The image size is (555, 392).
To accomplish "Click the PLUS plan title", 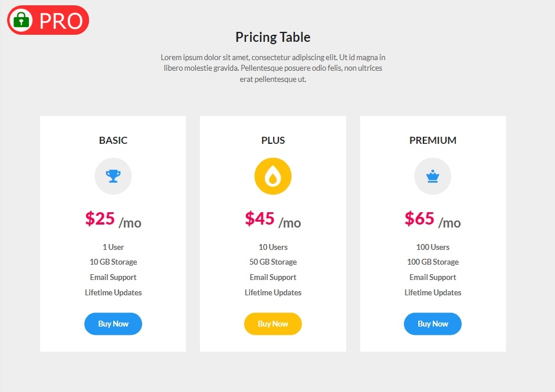I will tap(273, 140).
